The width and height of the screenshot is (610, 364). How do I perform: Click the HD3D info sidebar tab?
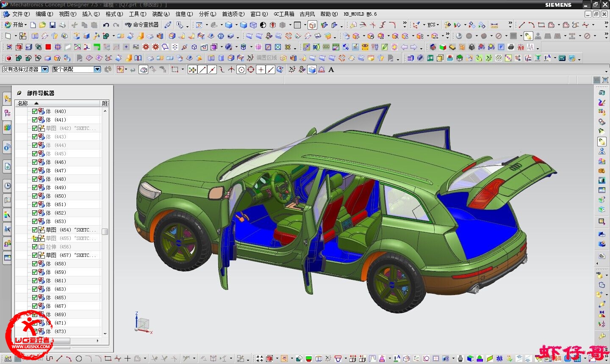point(7,147)
